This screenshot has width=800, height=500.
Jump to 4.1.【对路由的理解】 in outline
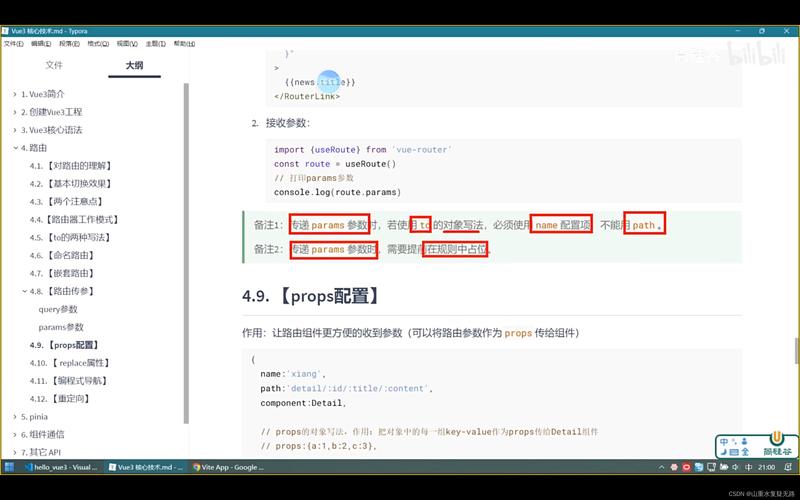point(71,166)
